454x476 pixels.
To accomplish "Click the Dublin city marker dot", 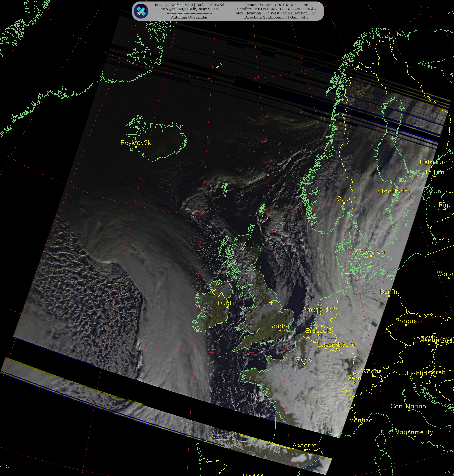I will [227, 307].
